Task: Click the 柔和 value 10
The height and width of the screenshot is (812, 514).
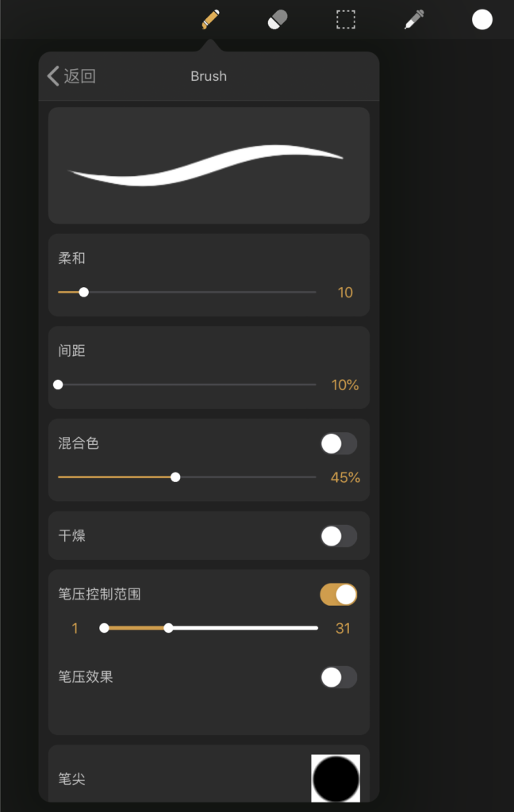Action: click(x=345, y=293)
